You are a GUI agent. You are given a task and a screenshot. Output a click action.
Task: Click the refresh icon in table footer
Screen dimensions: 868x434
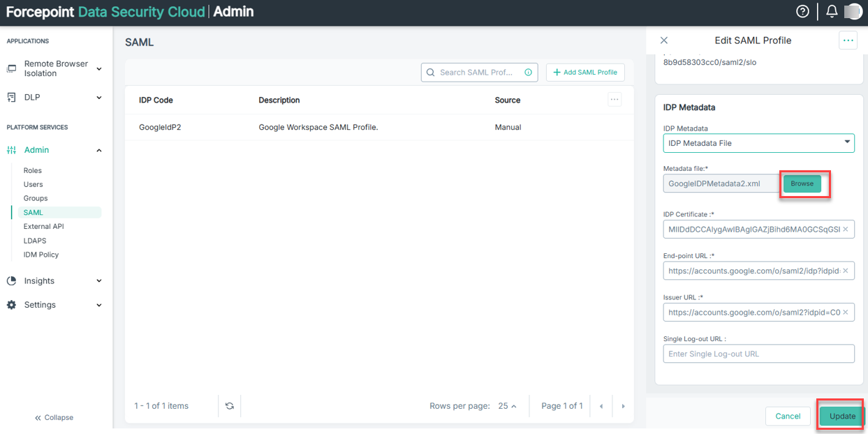[x=230, y=406]
